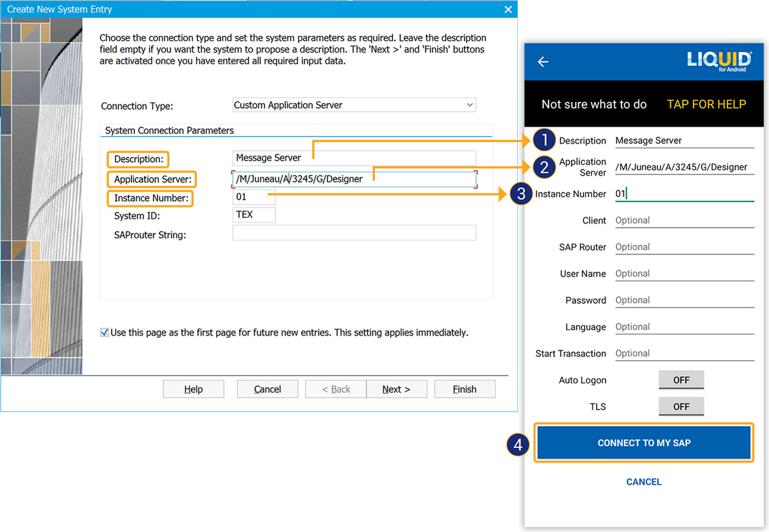The width and height of the screenshot is (769, 532).
Task: Tap the User Name optional field
Action: coord(684,274)
